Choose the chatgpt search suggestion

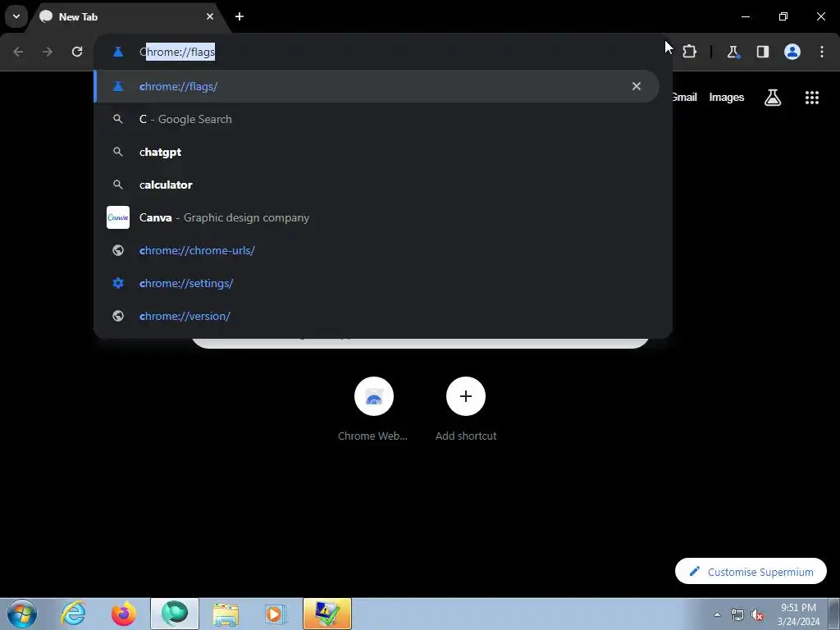(377, 152)
